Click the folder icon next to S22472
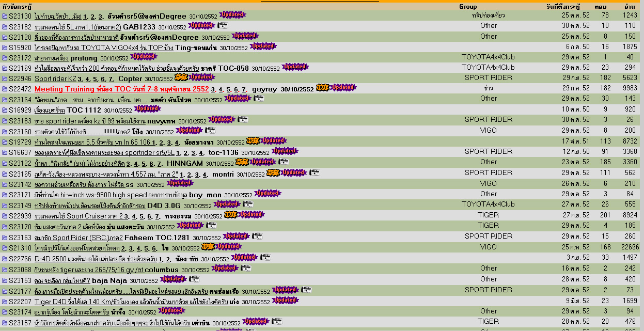The width and height of the screenshot is (644, 331). [x=5, y=89]
